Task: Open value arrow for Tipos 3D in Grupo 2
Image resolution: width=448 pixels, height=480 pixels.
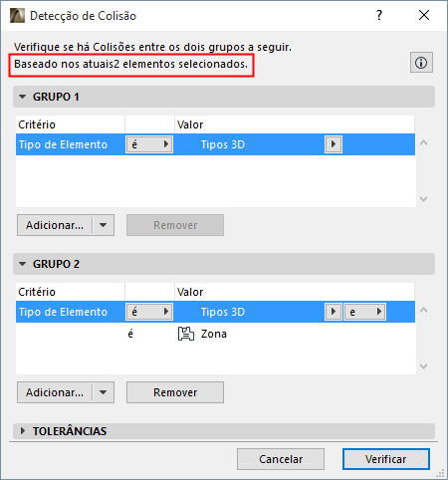Action: click(334, 312)
